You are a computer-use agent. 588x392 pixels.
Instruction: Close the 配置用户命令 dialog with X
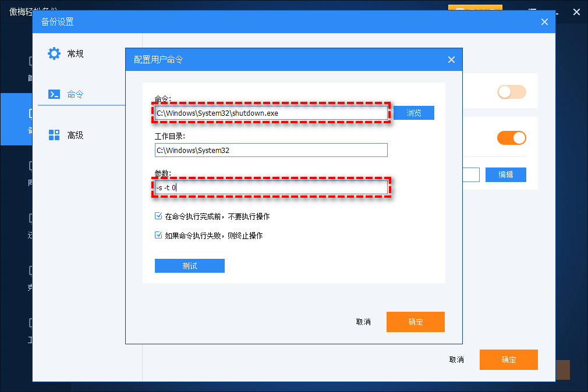click(451, 60)
